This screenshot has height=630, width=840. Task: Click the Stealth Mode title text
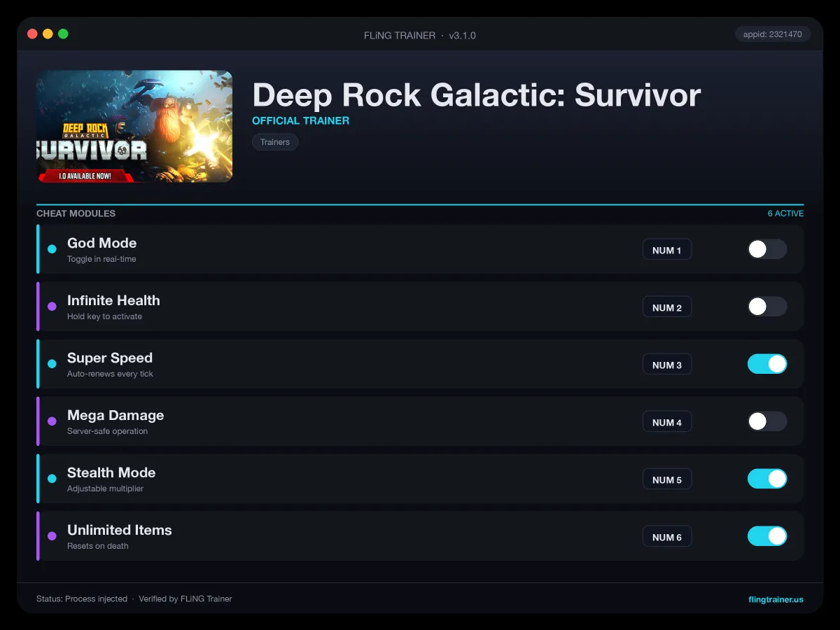(111, 472)
